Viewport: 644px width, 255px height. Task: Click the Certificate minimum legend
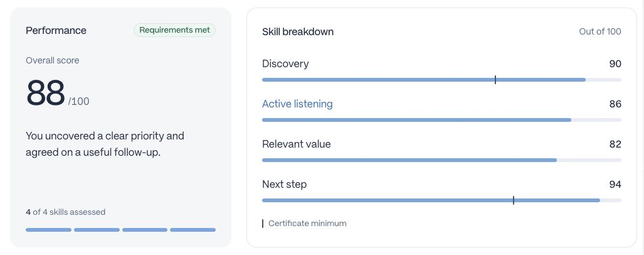point(304,224)
